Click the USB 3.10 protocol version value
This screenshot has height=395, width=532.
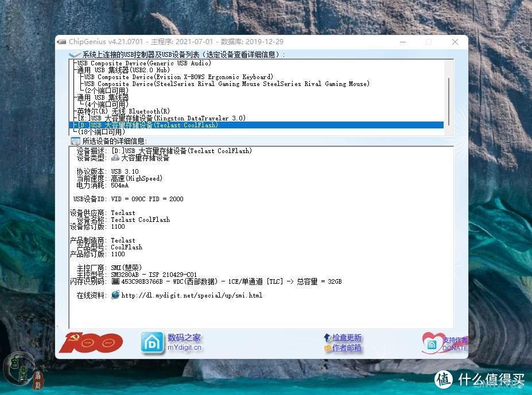pos(125,171)
